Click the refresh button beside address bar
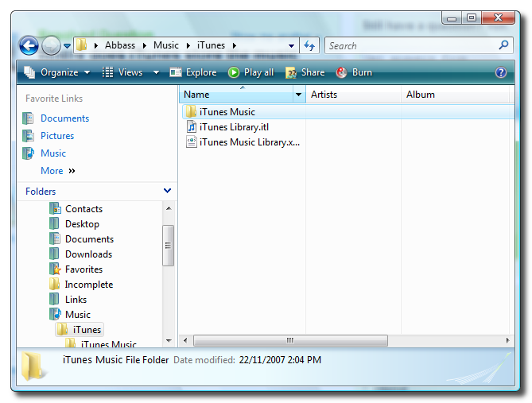The height and width of the screenshot is (403, 532). point(310,46)
